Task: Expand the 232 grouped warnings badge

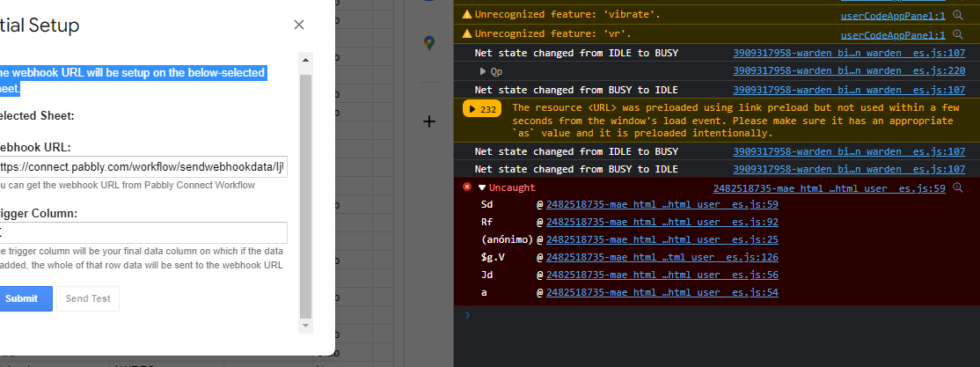Action: [482, 109]
